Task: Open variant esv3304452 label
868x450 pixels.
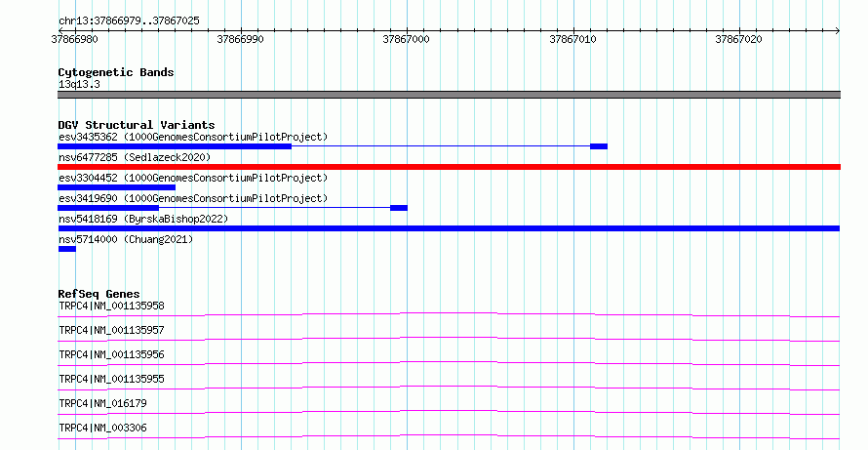Action: [x=193, y=178]
